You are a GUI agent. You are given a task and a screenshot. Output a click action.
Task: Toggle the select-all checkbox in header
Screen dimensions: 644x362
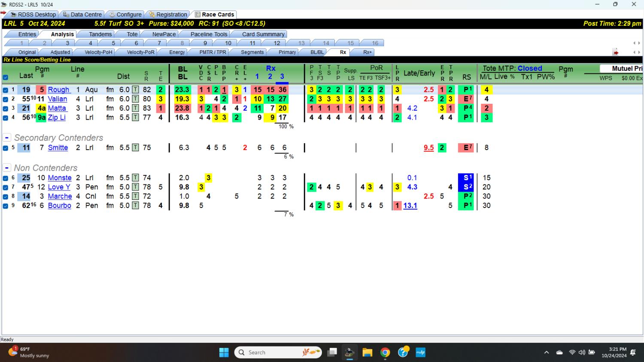click(x=5, y=78)
